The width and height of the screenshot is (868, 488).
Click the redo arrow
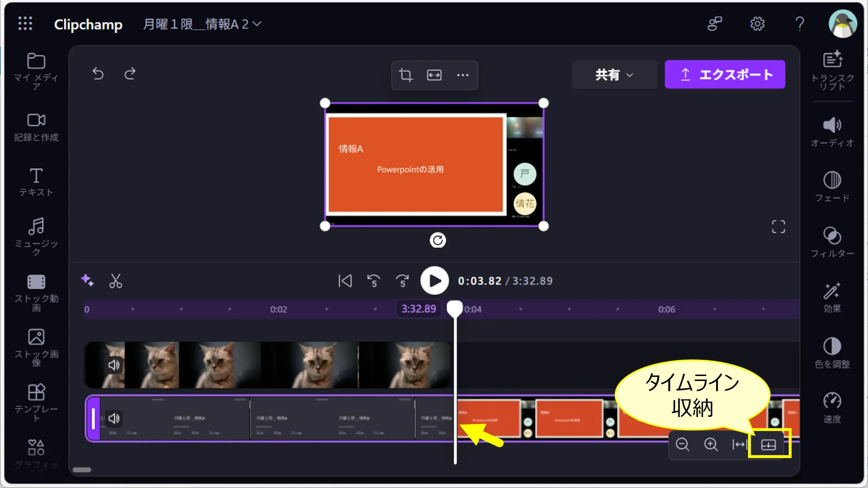tap(130, 74)
